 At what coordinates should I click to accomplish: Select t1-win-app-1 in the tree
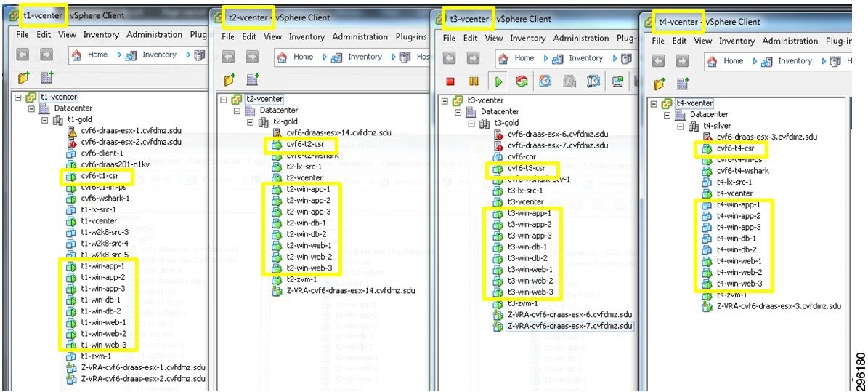click(x=102, y=266)
